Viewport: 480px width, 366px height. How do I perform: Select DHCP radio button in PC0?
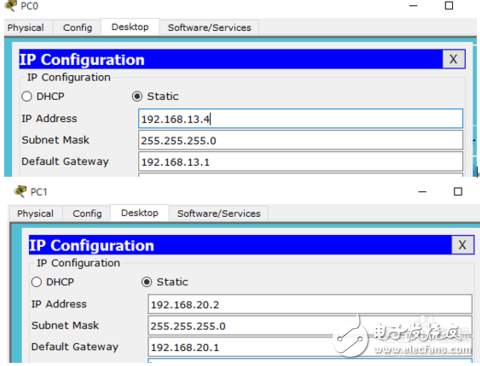pyautogui.click(x=27, y=96)
